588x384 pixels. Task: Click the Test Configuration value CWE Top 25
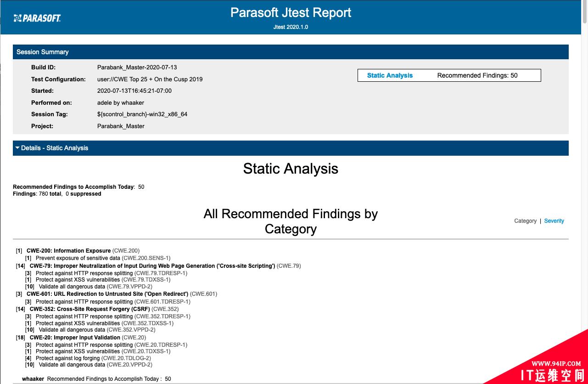tap(150, 79)
